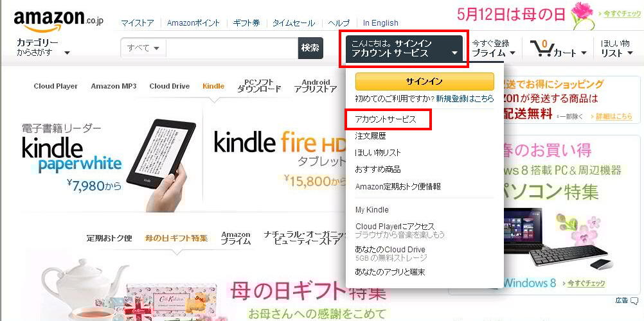Click the Mother's Day carnation flower icon
The image size is (644, 321).
coord(583,15)
